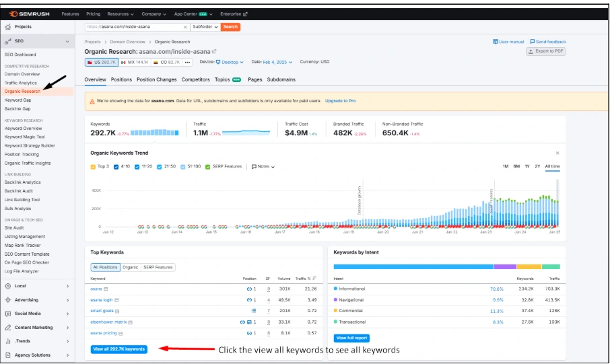Viewport: 610px width, 364px height.
Task: Switch to the Positions tab
Action: 121,79
